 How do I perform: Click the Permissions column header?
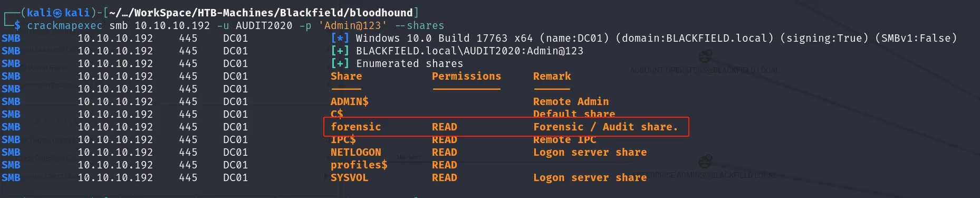tap(466, 76)
